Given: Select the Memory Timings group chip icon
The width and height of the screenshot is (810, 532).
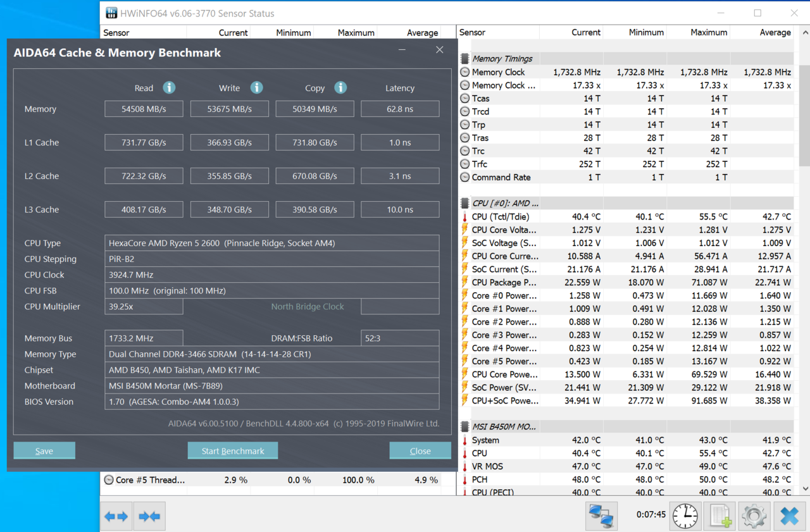Looking at the screenshot, I should 465,59.
